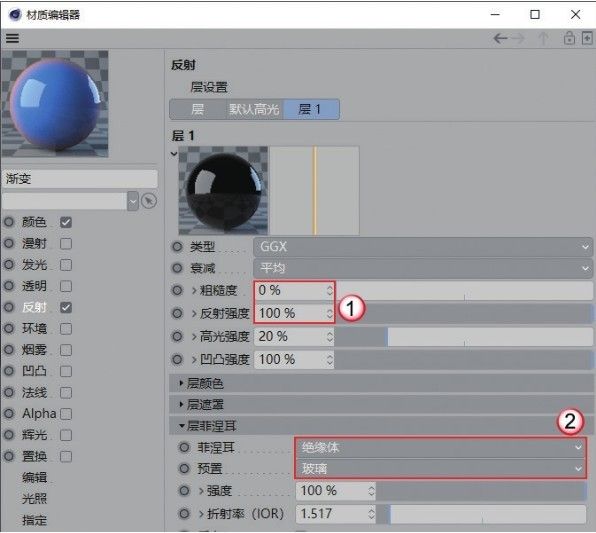Screen dimensions: 596x533
Task: Select the 层 tab
Action: point(197,109)
